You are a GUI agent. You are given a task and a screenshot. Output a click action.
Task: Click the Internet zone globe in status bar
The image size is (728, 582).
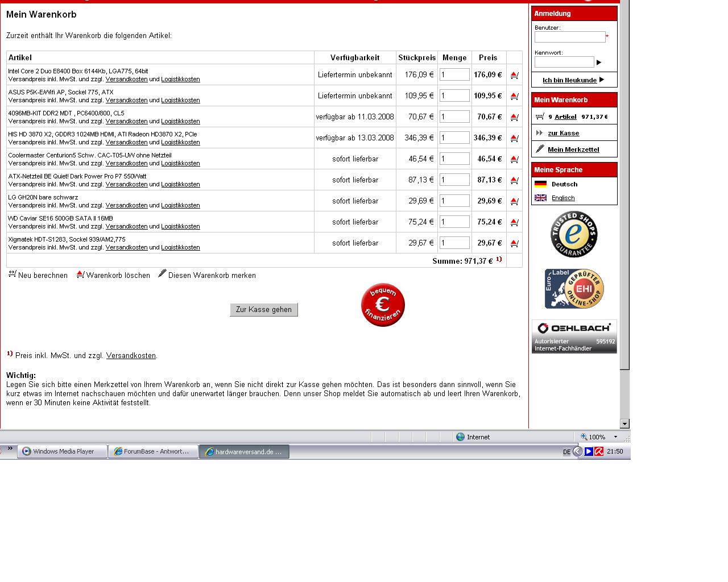tap(461, 436)
